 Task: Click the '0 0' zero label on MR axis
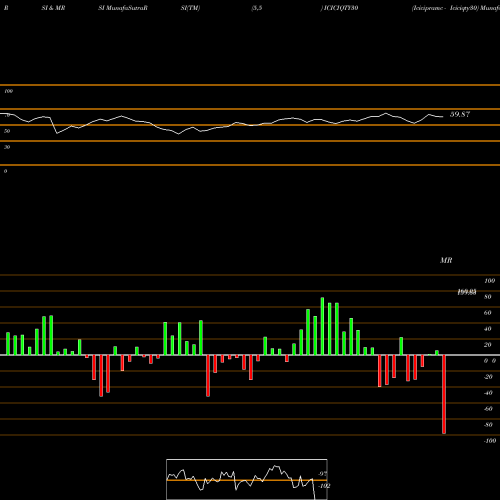click(x=490, y=361)
